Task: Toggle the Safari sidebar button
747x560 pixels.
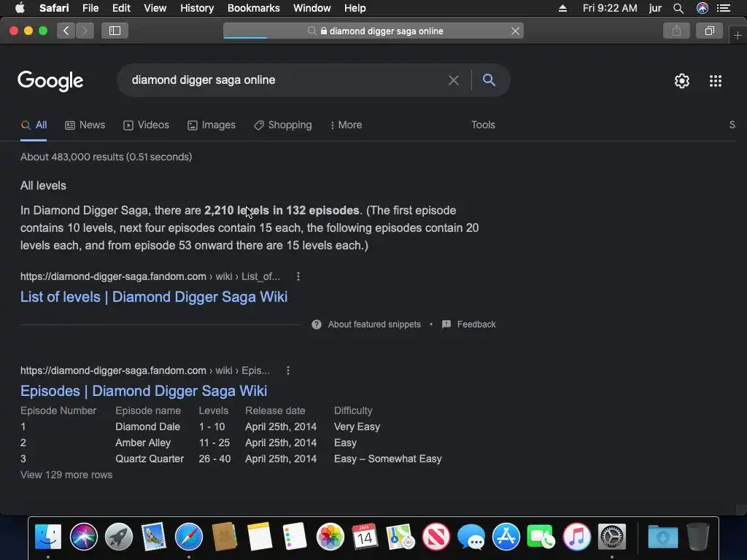Action: 115,31
